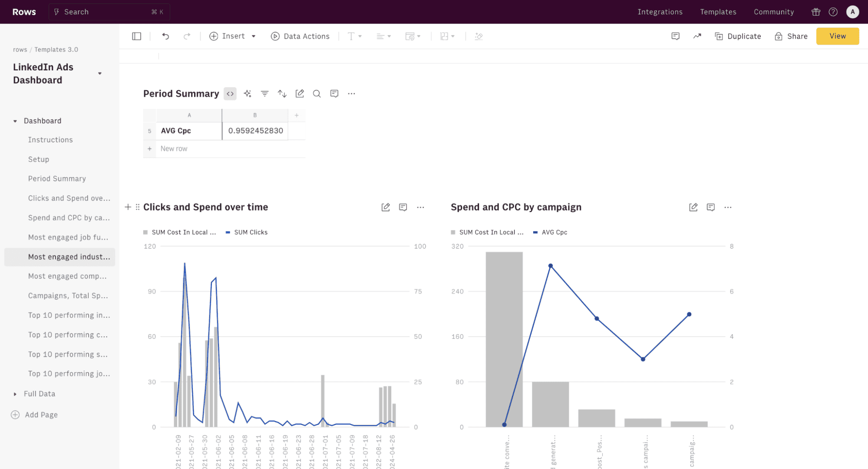
Task: Duplicate this spreadsheet
Action: point(738,36)
